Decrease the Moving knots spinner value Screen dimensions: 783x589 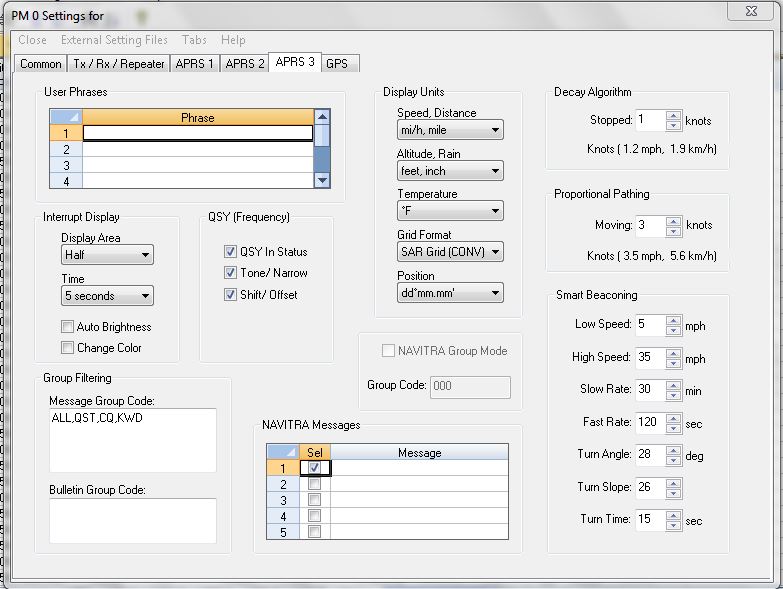(x=673, y=231)
